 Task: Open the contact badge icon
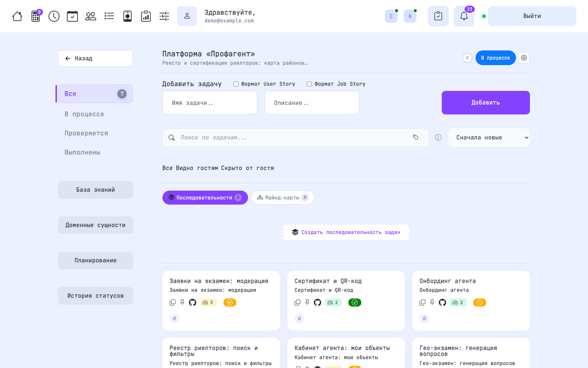128,16
